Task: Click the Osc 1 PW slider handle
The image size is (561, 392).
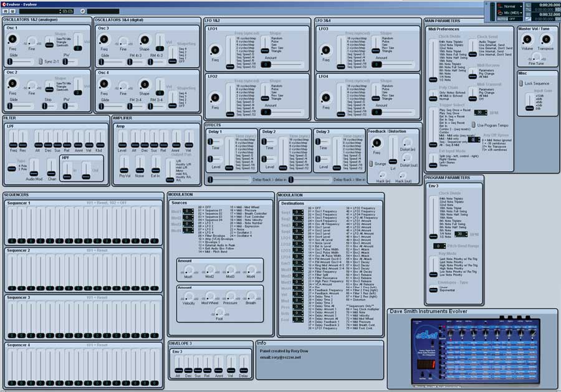Action: click(x=65, y=62)
